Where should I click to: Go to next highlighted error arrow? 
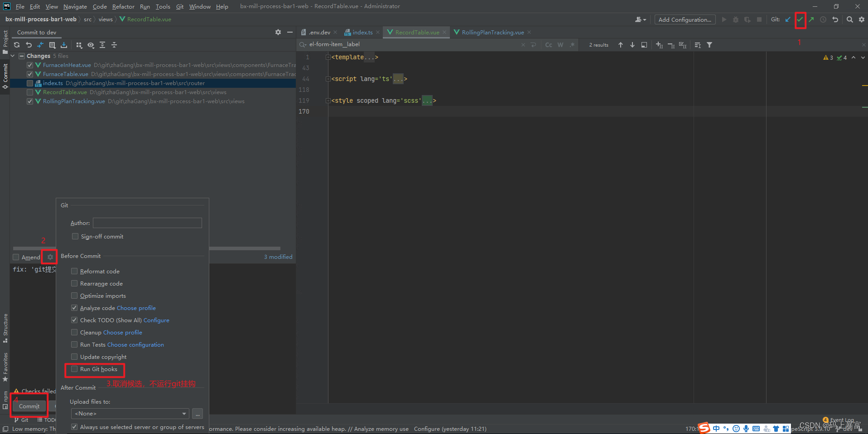pyautogui.click(x=863, y=57)
